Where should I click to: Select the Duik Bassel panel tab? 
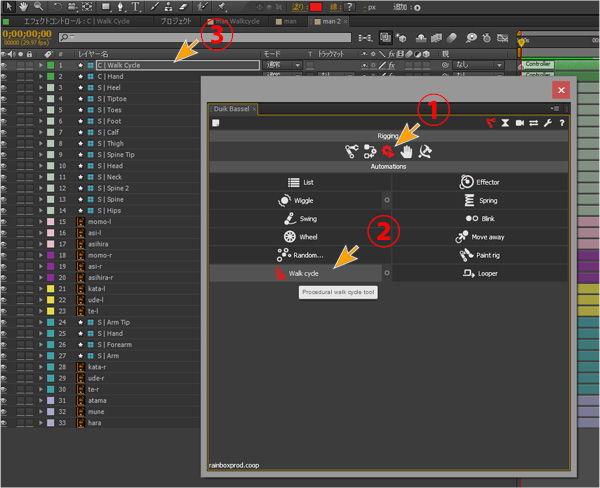point(229,108)
